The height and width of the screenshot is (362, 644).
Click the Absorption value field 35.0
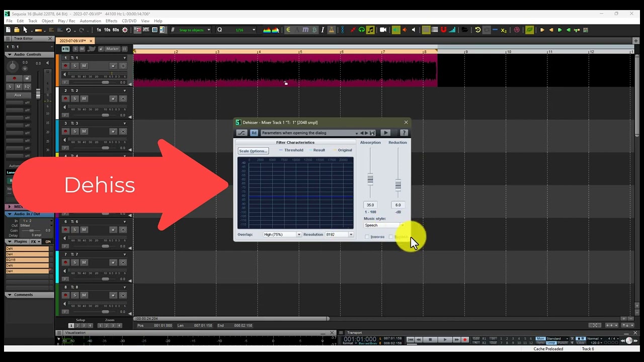tap(370, 205)
